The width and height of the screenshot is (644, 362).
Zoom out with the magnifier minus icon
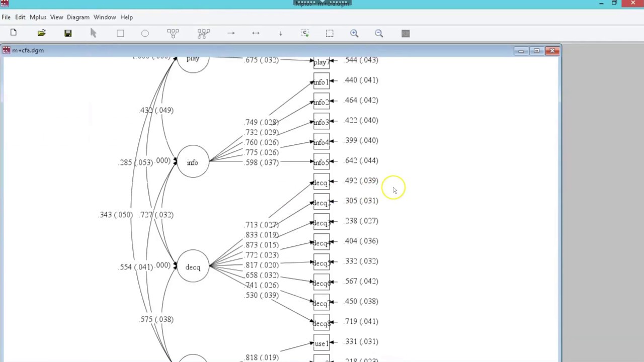pos(379,33)
